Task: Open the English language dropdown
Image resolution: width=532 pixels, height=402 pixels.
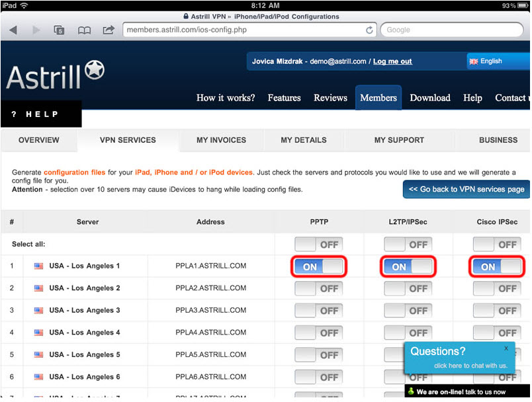Action: [498, 61]
